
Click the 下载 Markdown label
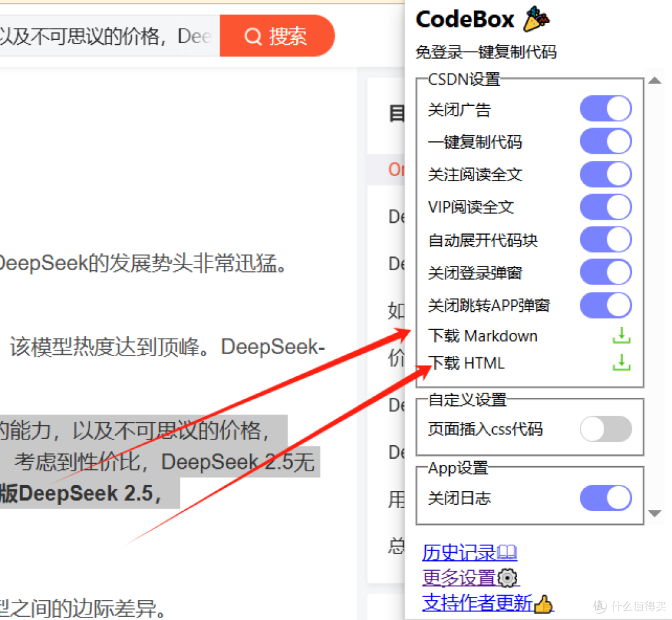point(483,336)
